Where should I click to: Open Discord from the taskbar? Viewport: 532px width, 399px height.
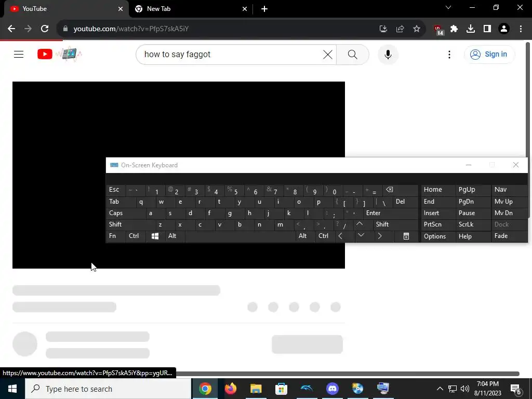click(332, 389)
